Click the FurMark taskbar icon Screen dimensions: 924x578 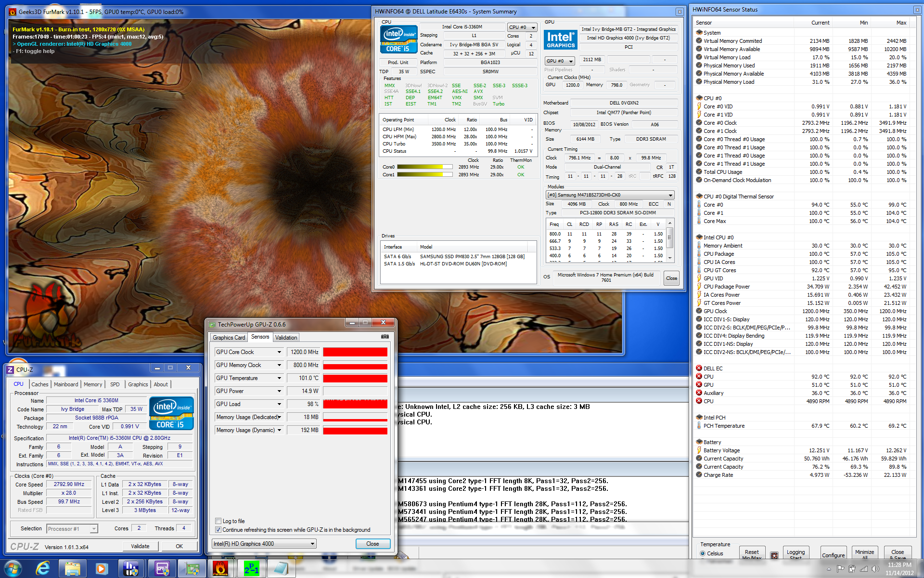tap(220, 568)
